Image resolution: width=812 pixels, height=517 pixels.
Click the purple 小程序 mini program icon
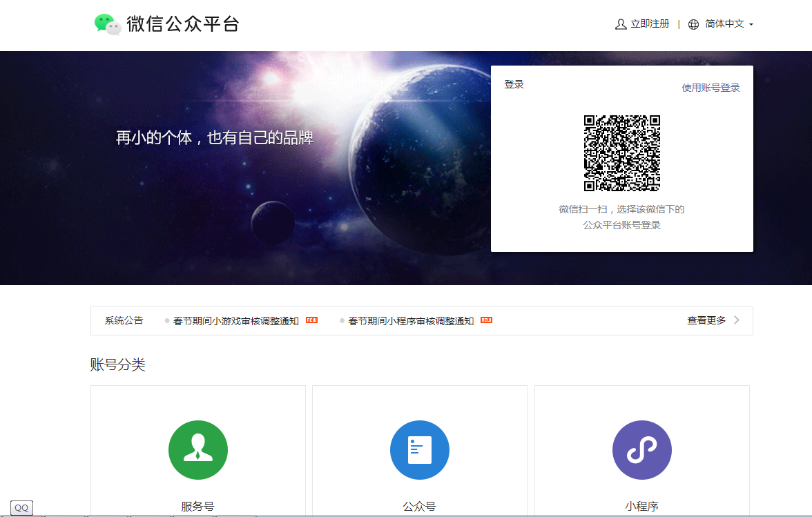point(641,450)
